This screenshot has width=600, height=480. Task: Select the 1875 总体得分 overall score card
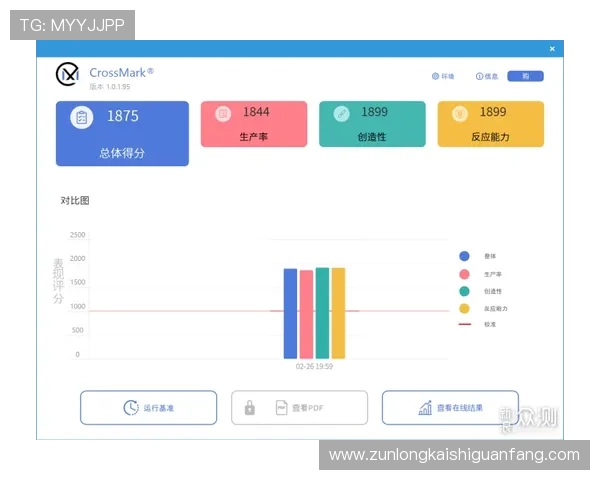tap(122, 133)
